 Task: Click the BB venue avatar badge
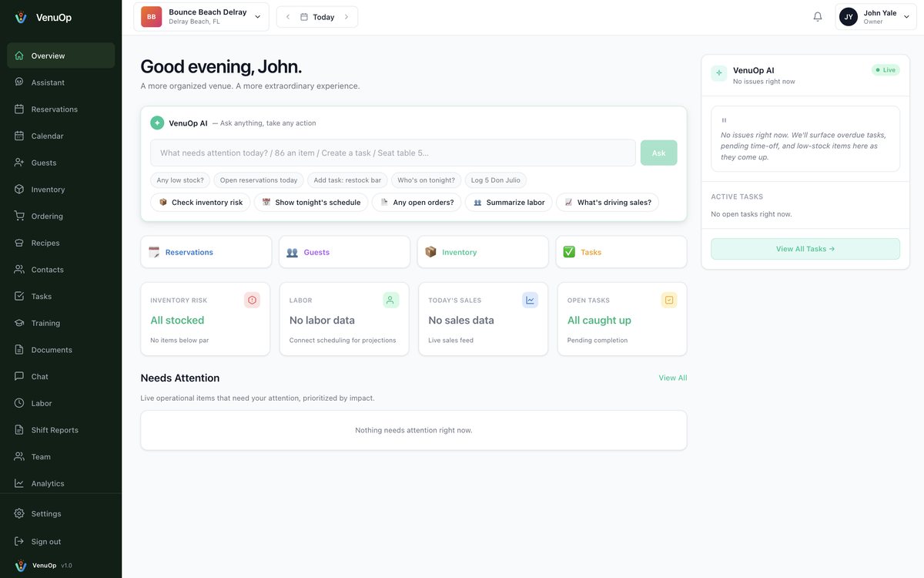pos(152,17)
